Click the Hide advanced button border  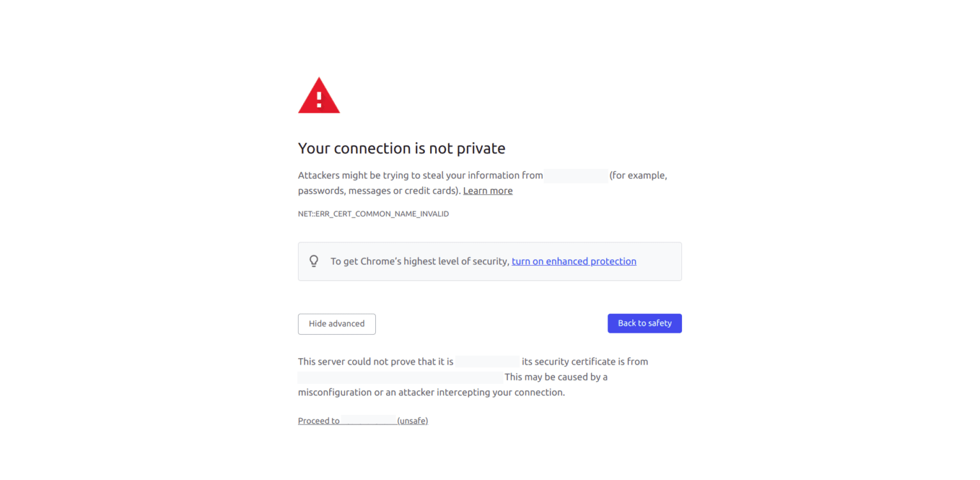pyautogui.click(x=336, y=315)
